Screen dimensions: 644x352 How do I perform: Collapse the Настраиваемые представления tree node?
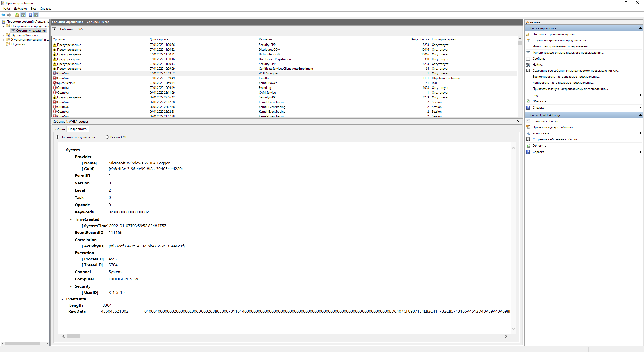point(3,26)
